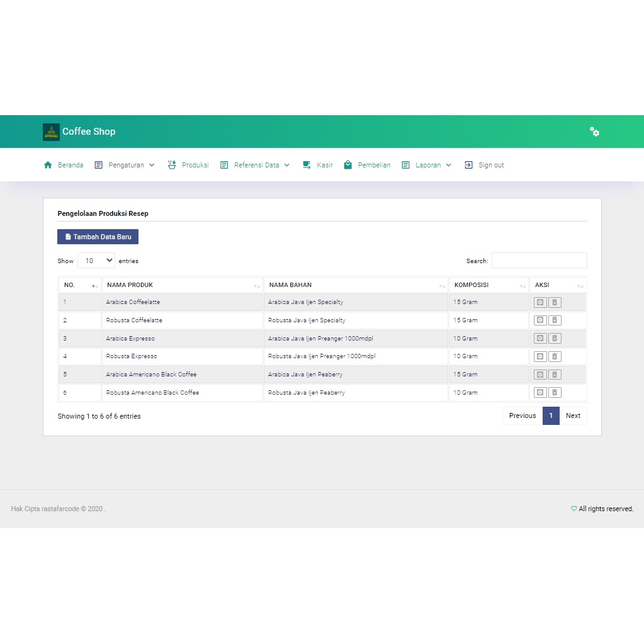
Task: Click the Referensi Data list icon
Action: tap(224, 165)
